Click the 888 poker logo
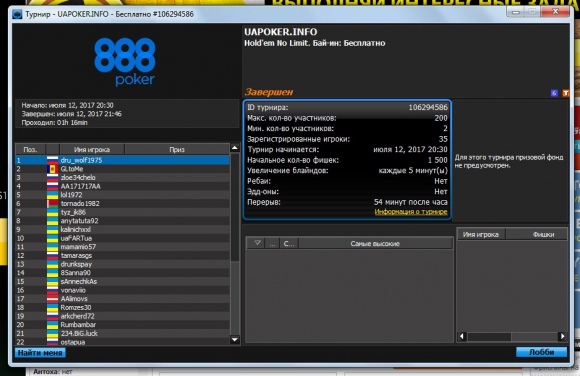 [x=125, y=62]
